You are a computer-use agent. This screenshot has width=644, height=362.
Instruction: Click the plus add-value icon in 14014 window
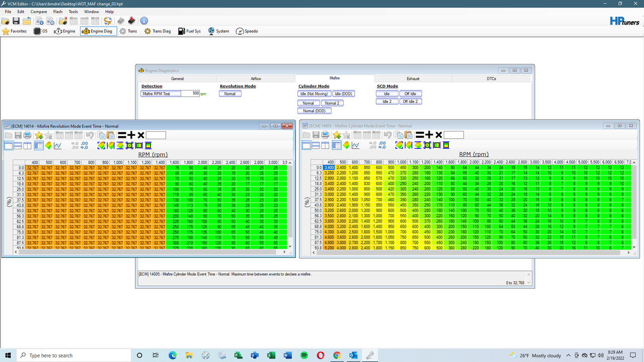[x=131, y=135]
